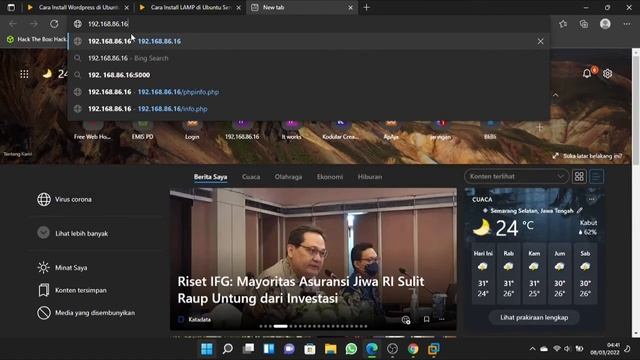Open Virus corona topic
Screen dimensions: 640x360
[64, 199]
